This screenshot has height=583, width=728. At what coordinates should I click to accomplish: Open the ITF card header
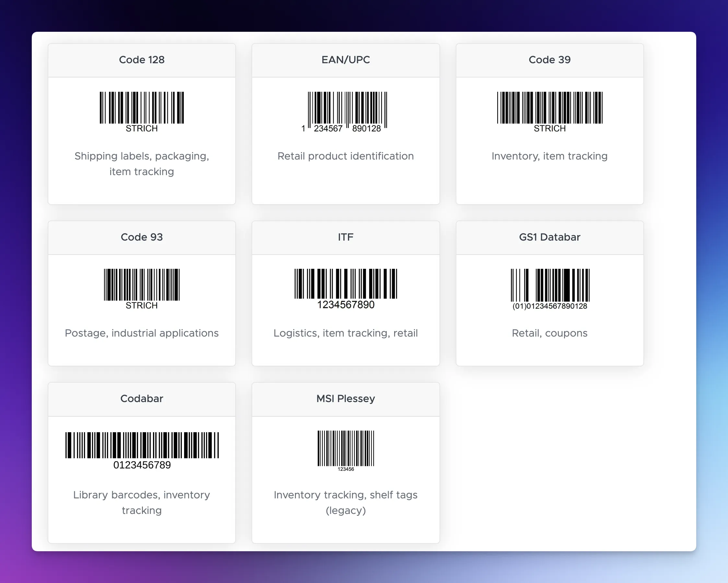pos(346,237)
